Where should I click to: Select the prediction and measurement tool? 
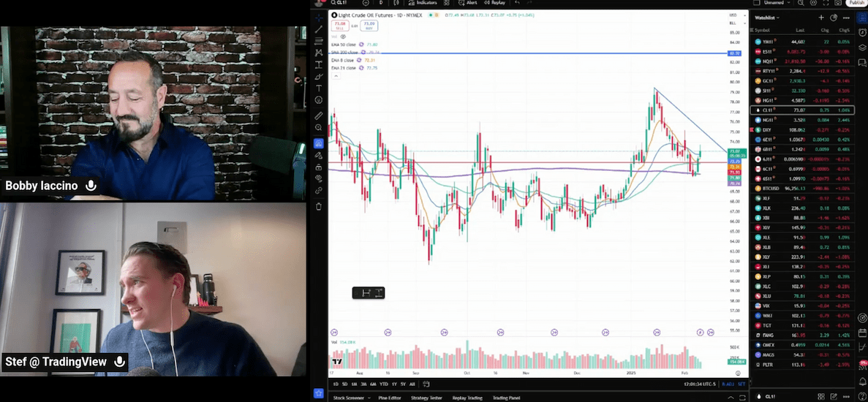(319, 65)
